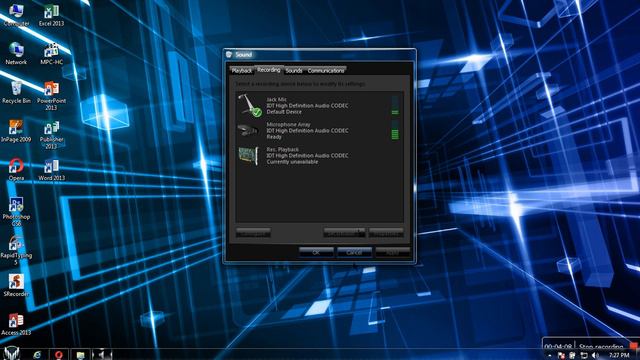Select the Excel 2013 desktop shortcut
Image resolution: width=640 pixels, height=360 pixels.
tap(51, 15)
